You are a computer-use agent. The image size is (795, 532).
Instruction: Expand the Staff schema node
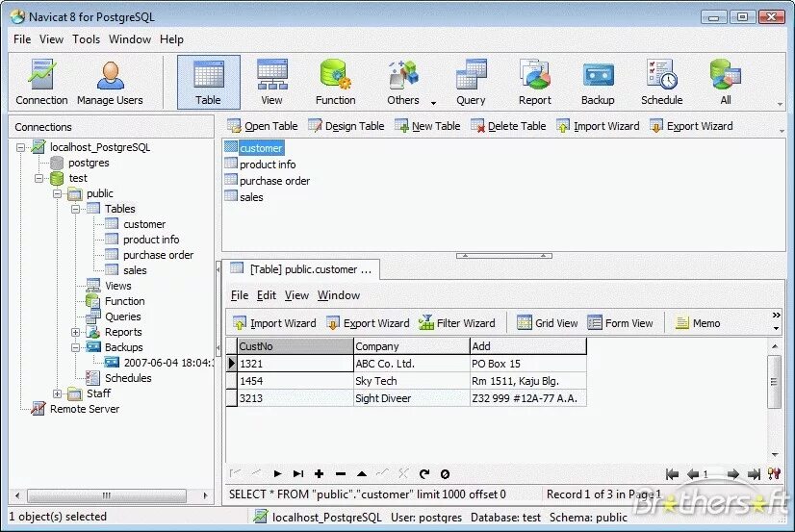click(58, 393)
